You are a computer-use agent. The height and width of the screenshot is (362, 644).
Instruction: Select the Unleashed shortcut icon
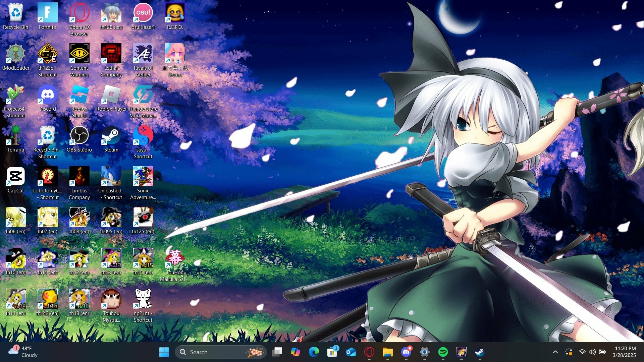click(x=111, y=183)
